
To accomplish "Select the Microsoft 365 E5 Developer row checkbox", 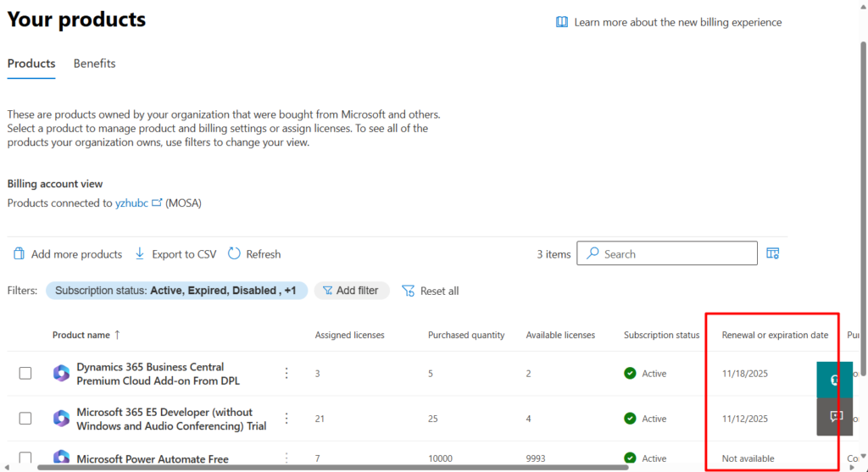I will click(25, 419).
